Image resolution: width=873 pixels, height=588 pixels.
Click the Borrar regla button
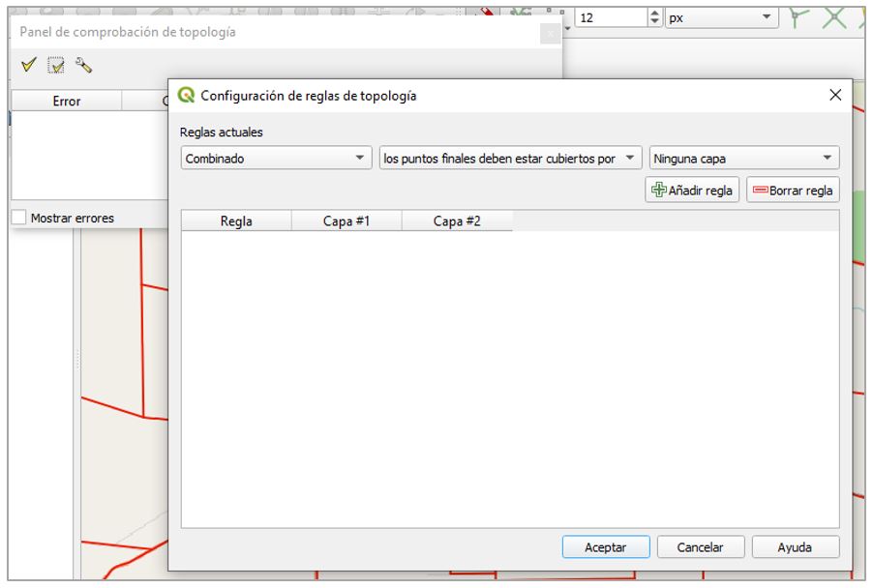(x=793, y=191)
